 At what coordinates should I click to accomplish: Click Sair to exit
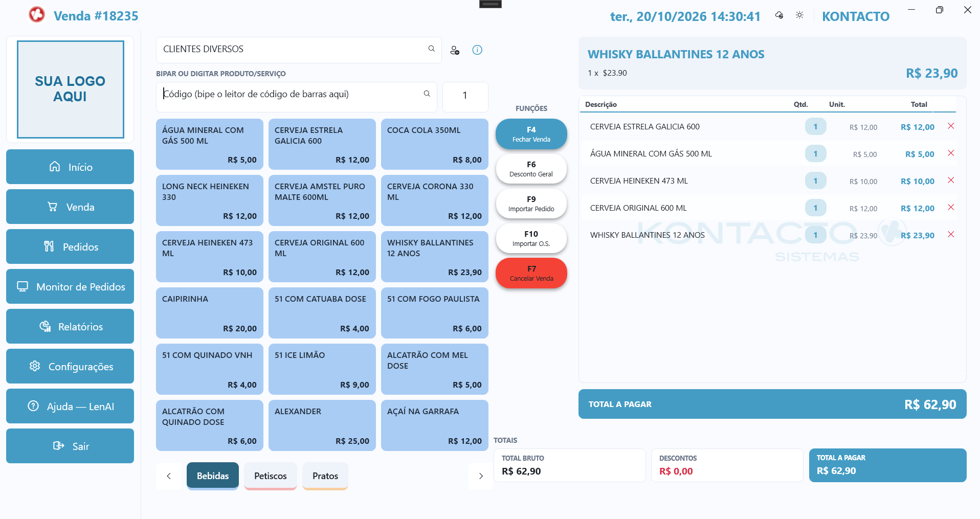[70, 446]
